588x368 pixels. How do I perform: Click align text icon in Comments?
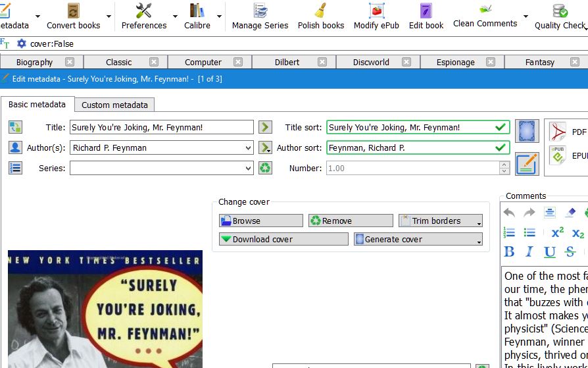(549, 213)
